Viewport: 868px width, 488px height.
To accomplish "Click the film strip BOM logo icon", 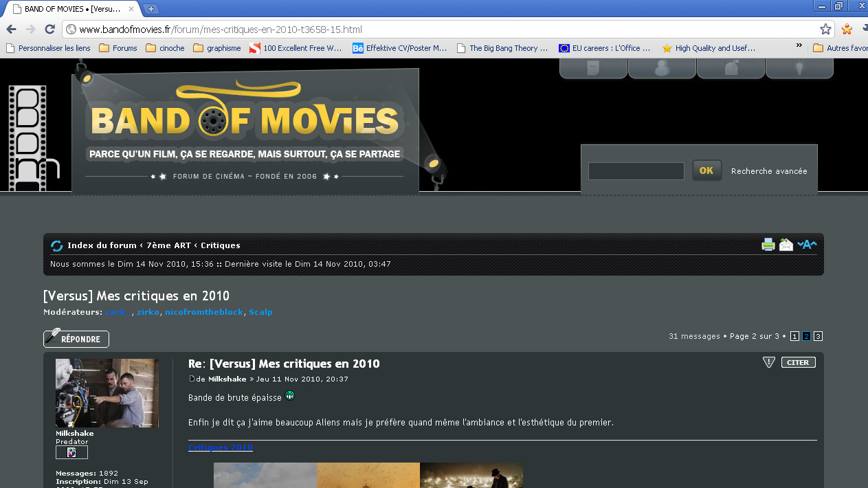I will [34, 137].
